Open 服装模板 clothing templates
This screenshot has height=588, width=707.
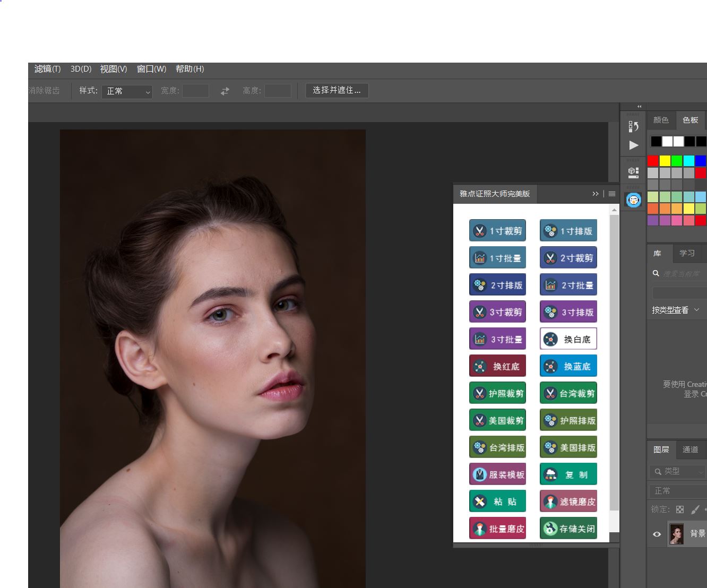[x=497, y=474]
